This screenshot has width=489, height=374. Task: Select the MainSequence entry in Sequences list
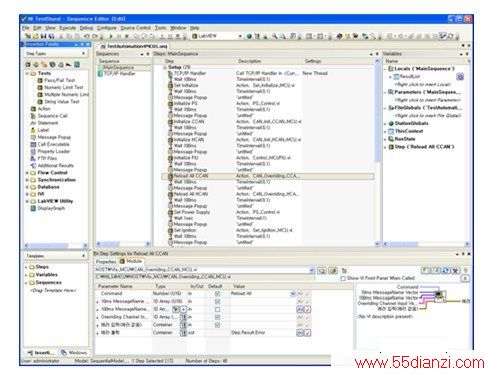point(118,68)
